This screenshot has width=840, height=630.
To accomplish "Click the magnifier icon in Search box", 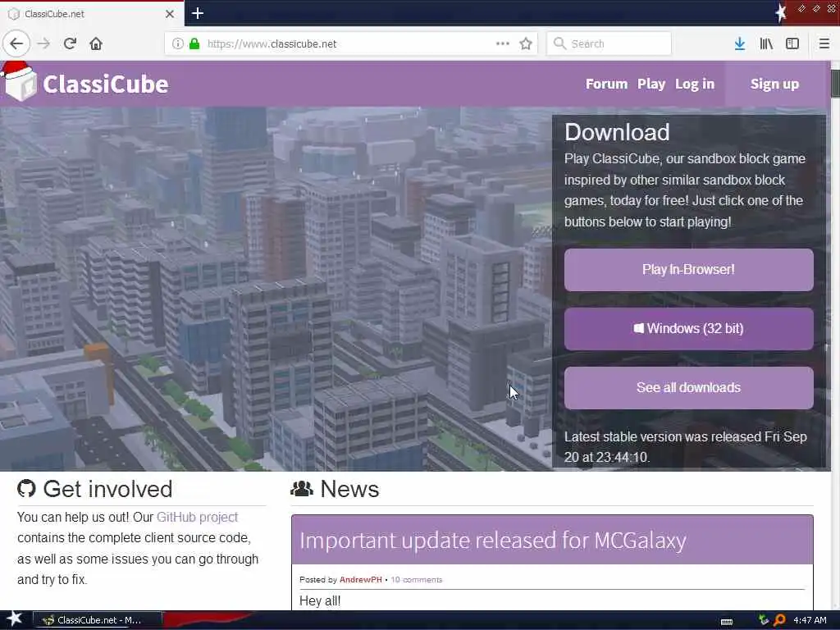I will [x=559, y=43].
